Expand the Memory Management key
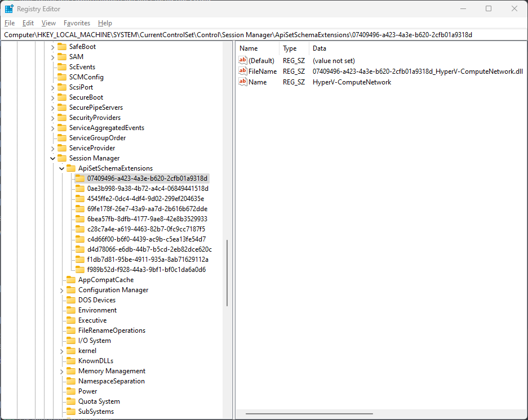528x420 pixels. [x=61, y=371]
